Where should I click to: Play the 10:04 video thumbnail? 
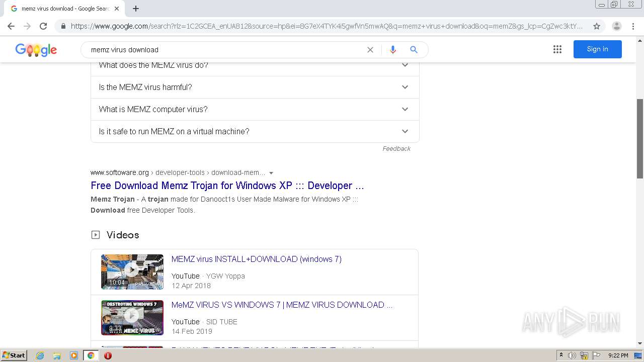132,272
